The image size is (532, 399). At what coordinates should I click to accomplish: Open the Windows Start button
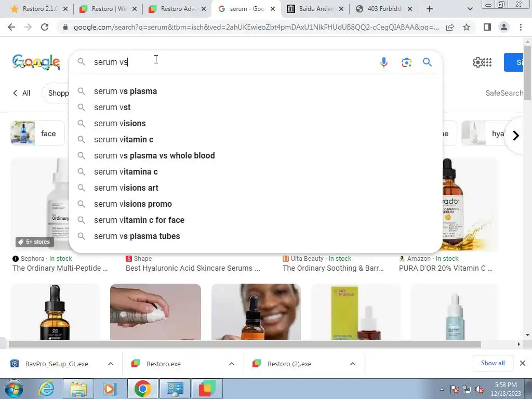13,389
